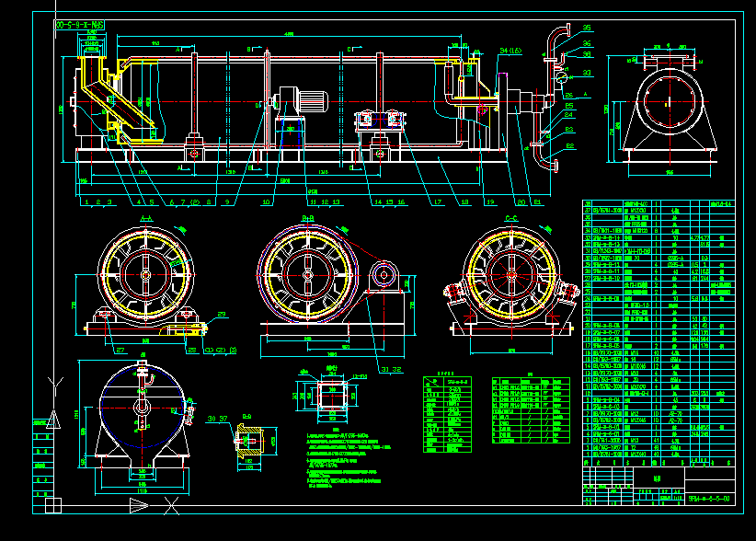Click the green technical parameters table

(x=447, y=415)
